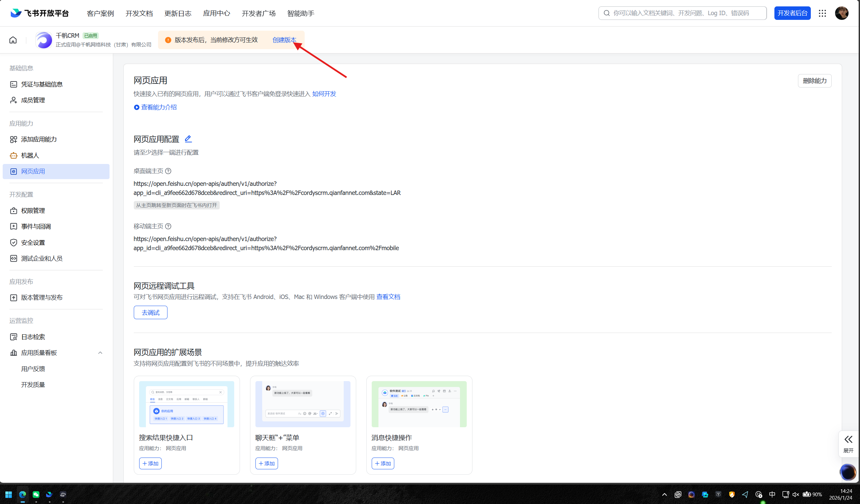The image size is (860, 504).
Task: Click the documentation search input field
Action: 682,13
